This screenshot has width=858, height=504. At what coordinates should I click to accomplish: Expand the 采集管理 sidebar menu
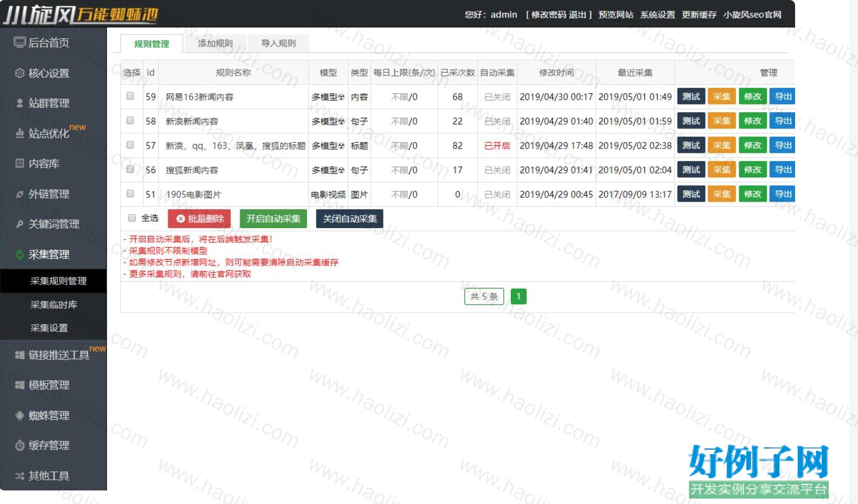click(x=53, y=254)
